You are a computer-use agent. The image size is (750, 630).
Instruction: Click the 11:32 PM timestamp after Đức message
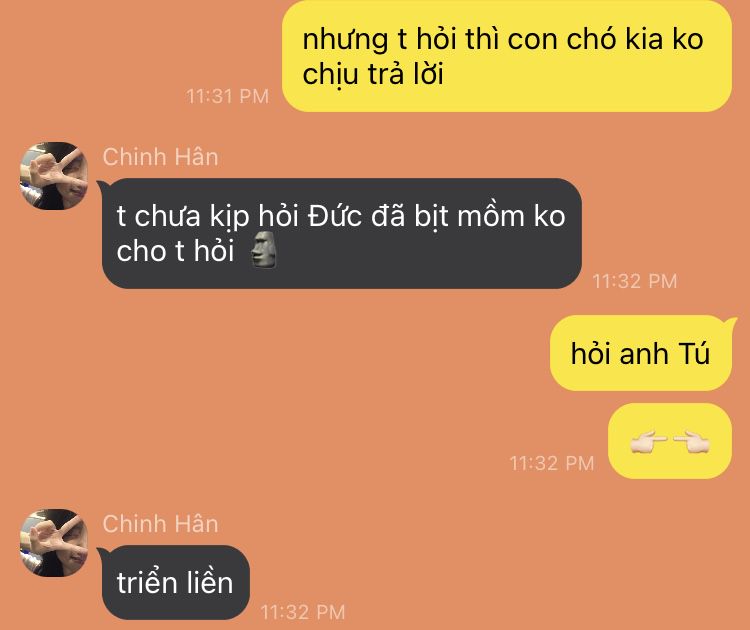point(635,281)
